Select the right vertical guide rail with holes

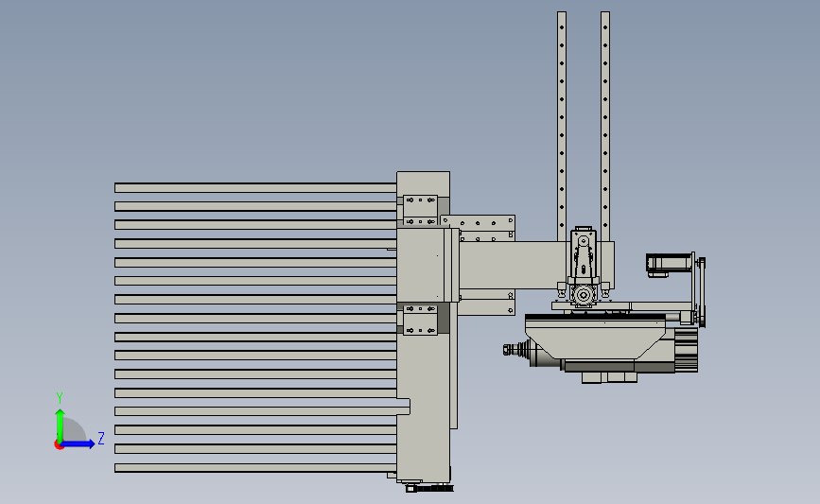click(605, 127)
